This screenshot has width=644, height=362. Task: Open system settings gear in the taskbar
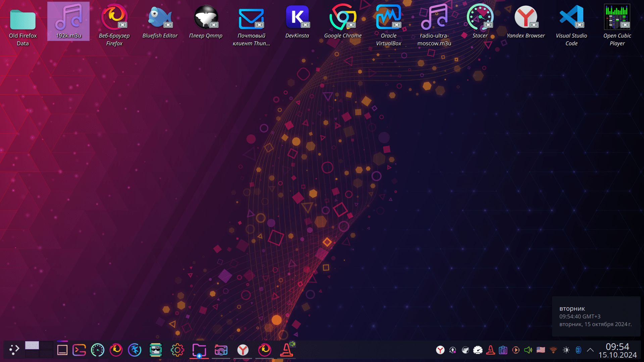coord(177,350)
